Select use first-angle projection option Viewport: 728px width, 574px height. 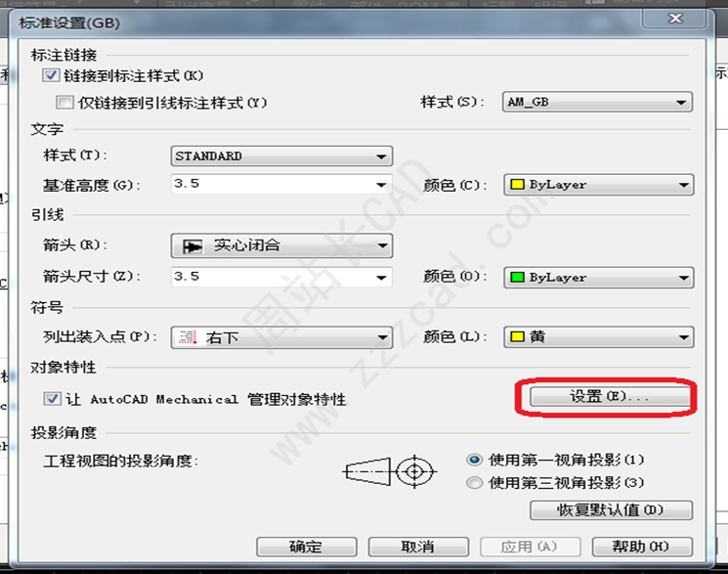coord(474,460)
